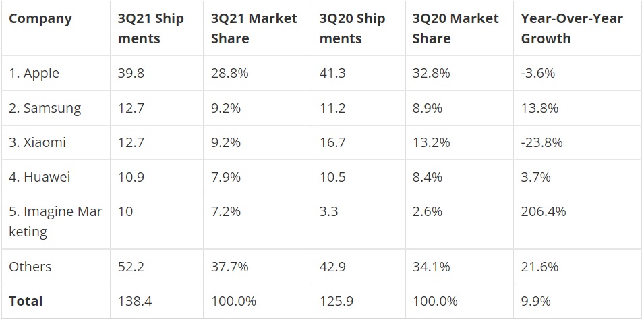Select the Huawei company cell
Image resolution: width=644 pixels, height=320 pixels.
coord(40,177)
